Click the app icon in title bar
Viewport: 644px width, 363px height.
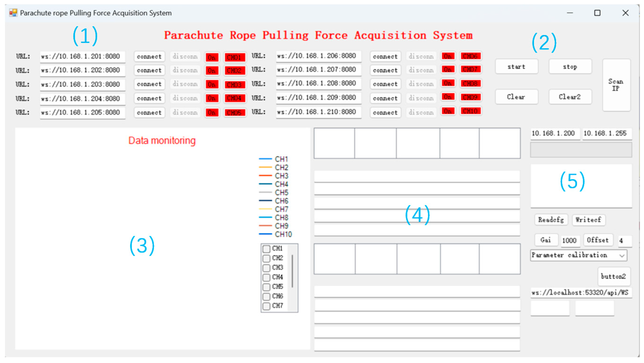(x=13, y=13)
